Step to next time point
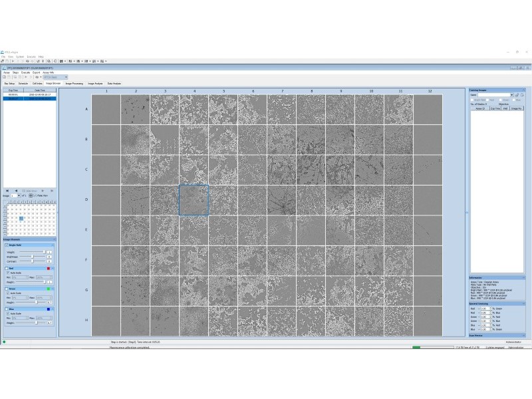532x399 pixels. pyautogui.click(x=43, y=191)
